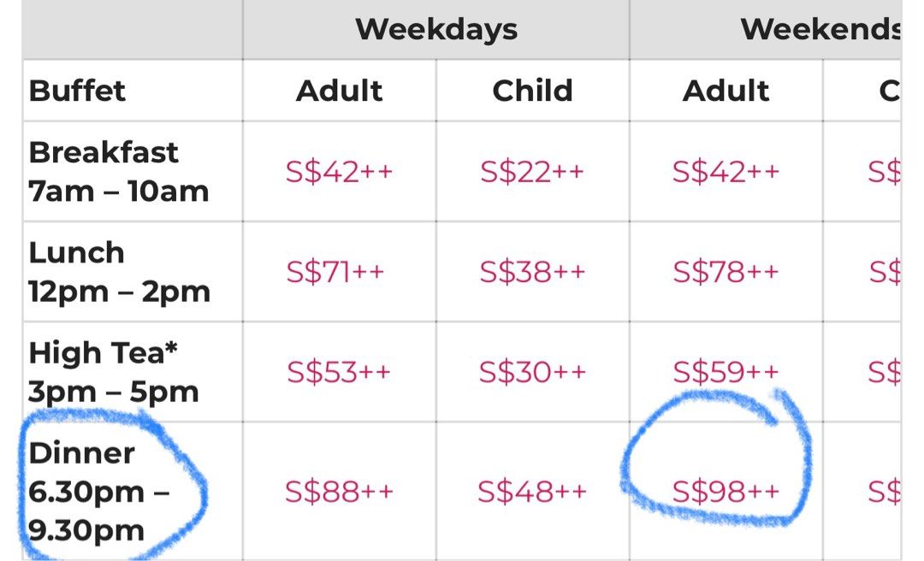924x561 pixels.
Task: Click the weekday adult High Tea price S$53++
Action: [x=339, y=372]
